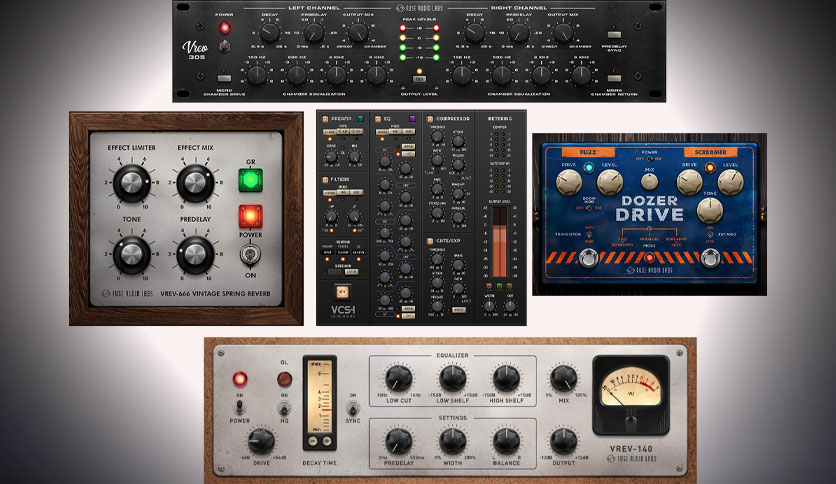
Task: Click the orange Screamer LED on Dozer Drive
Action: (x=710, y=167)
